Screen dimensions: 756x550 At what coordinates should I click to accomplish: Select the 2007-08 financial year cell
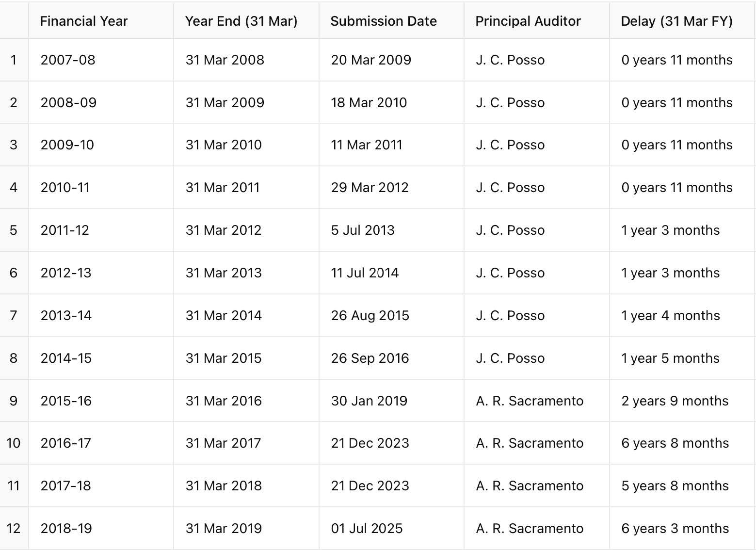[x=68, y=60]
